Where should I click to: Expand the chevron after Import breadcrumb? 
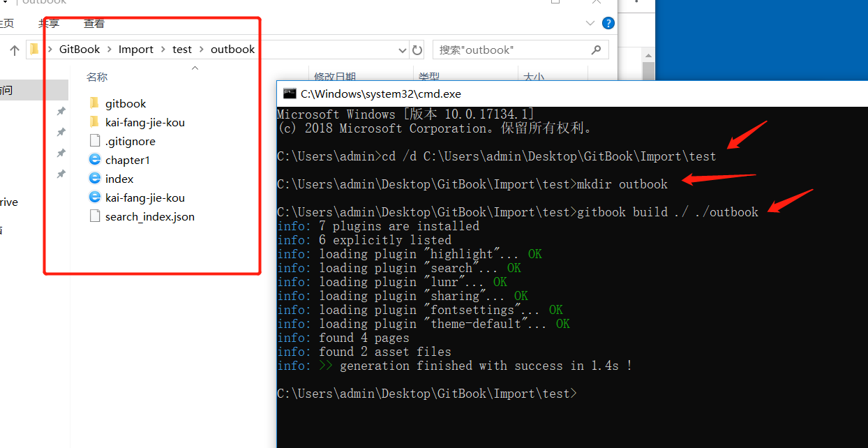[163, 50]
